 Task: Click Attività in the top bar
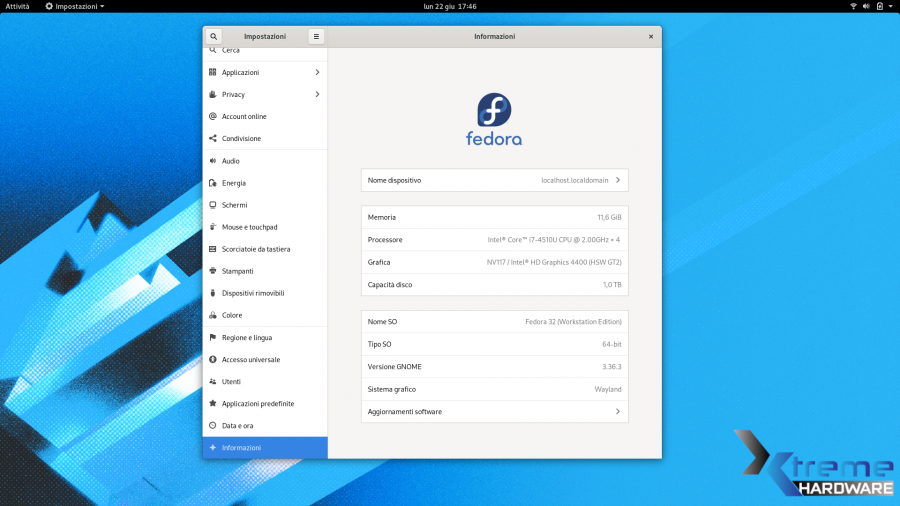pos(18,6)
